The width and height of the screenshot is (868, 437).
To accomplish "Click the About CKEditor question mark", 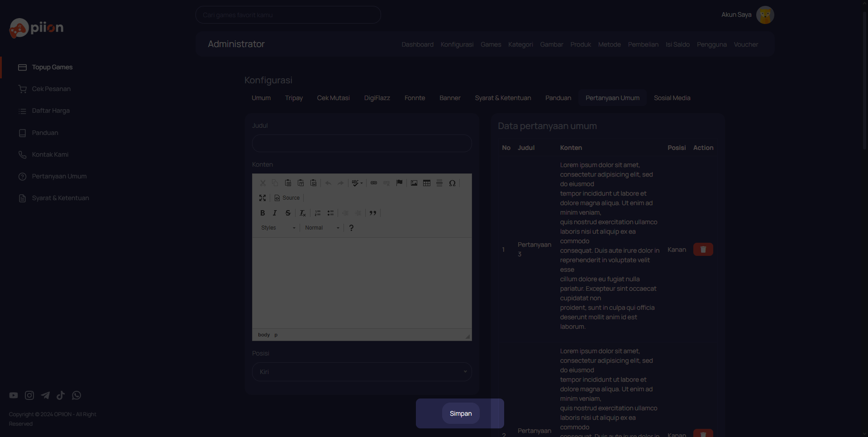I will tap(351, 228).
